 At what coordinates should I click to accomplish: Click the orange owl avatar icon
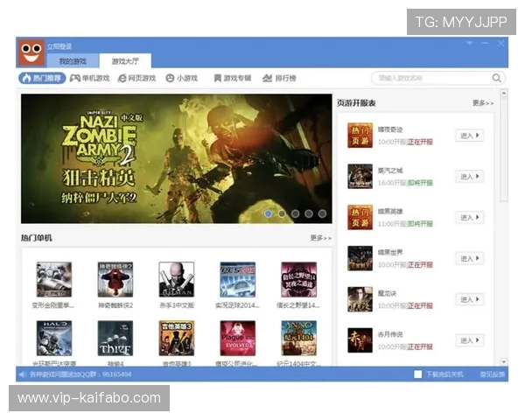coord(31,52)
